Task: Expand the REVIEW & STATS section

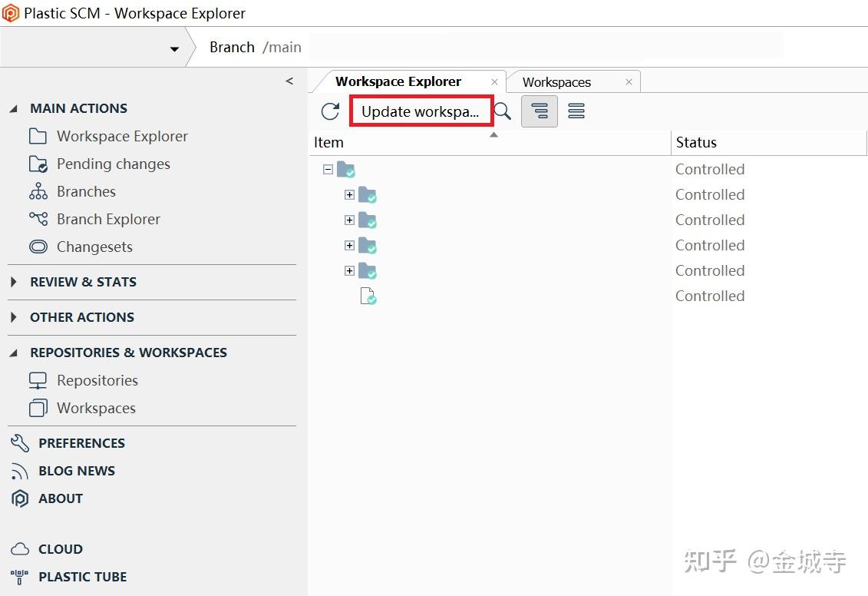Action: (x=14, y=282)
